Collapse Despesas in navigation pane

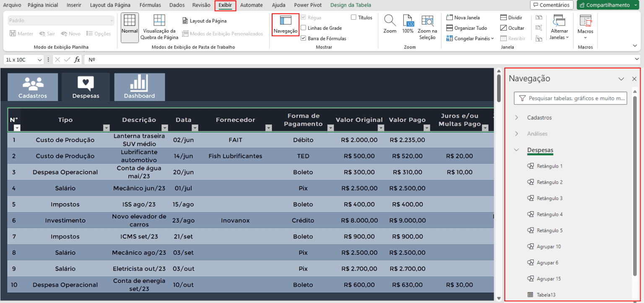tap(517, 150)
